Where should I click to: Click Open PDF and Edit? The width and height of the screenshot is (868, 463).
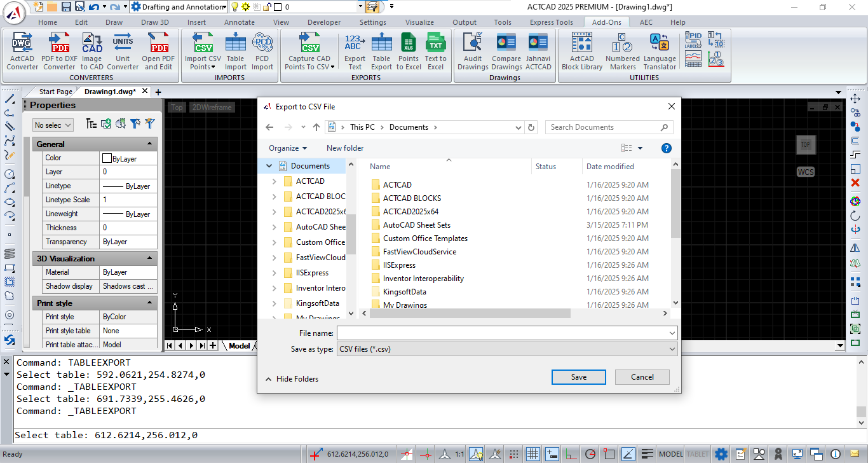tap(158, 51)
